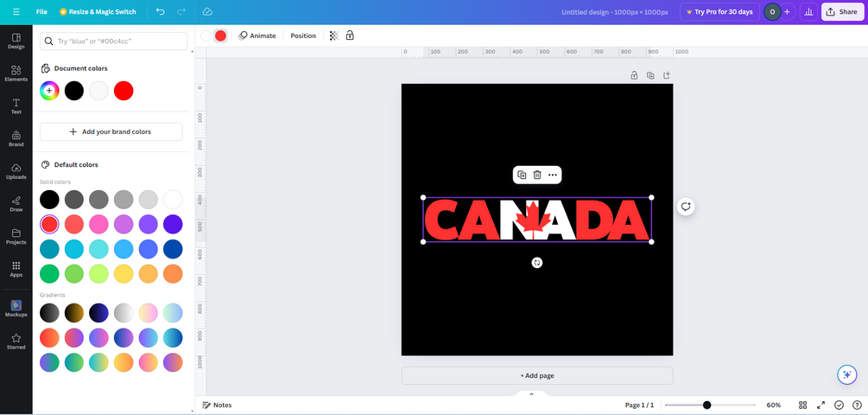Open the Apps tab in sidebar
868x415 pixels.
point(16,269)
